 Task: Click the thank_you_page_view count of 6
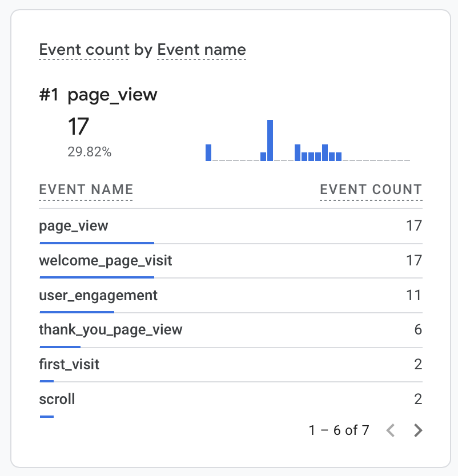(x=418, y=330)
